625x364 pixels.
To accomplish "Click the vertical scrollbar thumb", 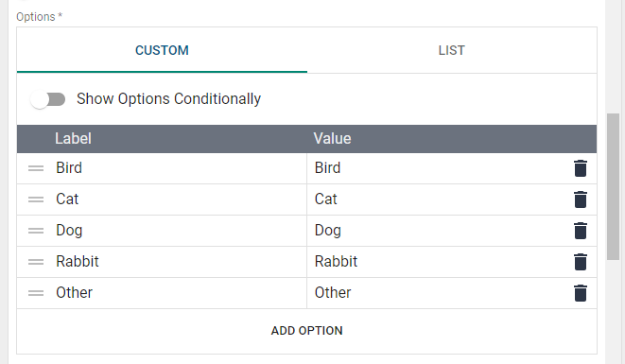I will tap(613, 186).
